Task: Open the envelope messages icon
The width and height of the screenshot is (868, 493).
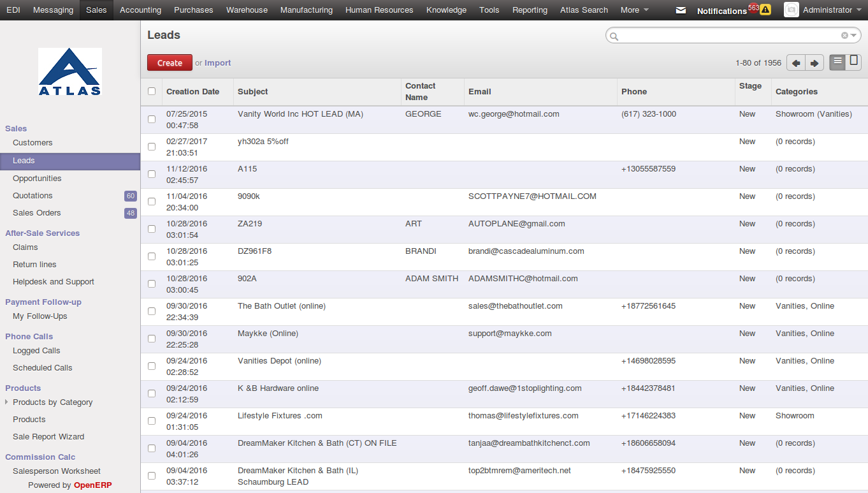Action: click(x=681, y=10)
